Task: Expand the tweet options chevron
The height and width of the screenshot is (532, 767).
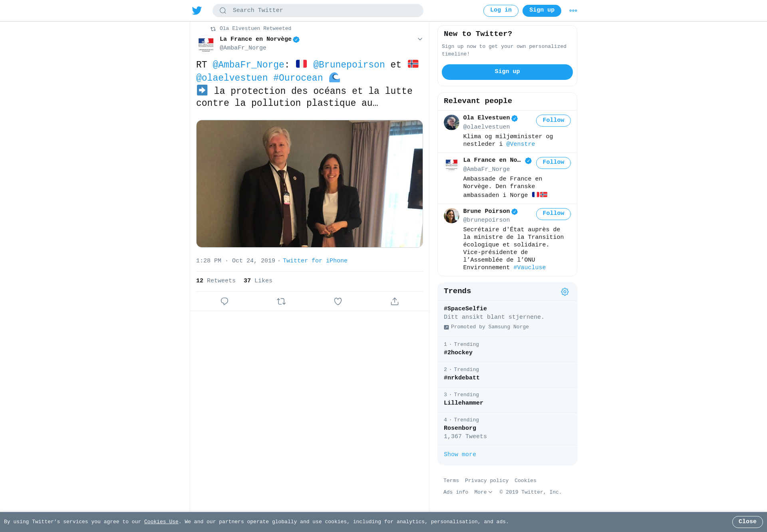Action: tap(420, 39)
